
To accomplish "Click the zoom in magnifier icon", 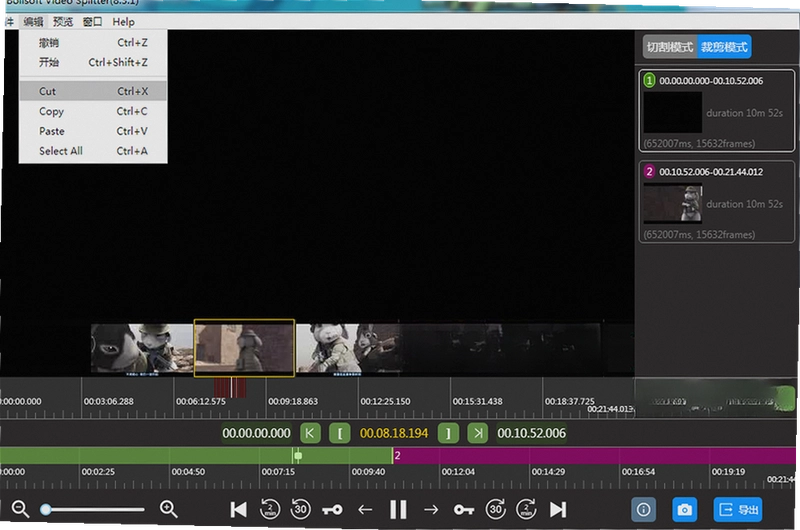I will (x=168, y=509).
